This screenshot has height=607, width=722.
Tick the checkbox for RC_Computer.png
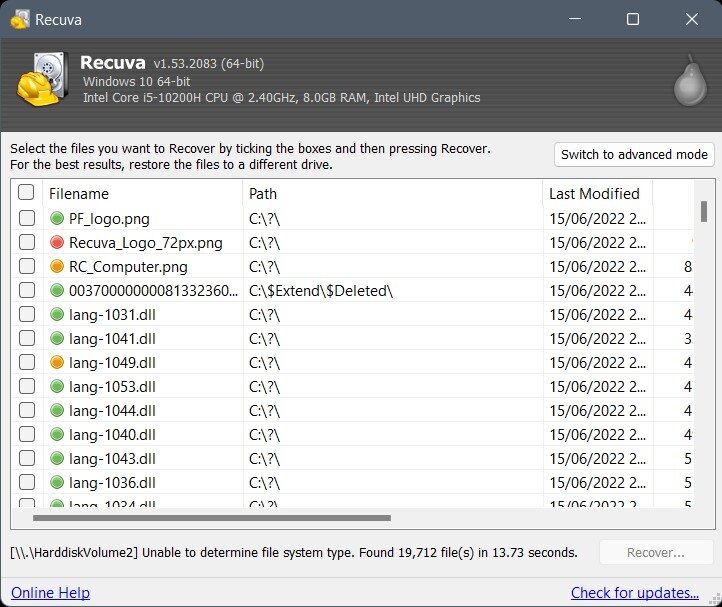coord(27,266)
